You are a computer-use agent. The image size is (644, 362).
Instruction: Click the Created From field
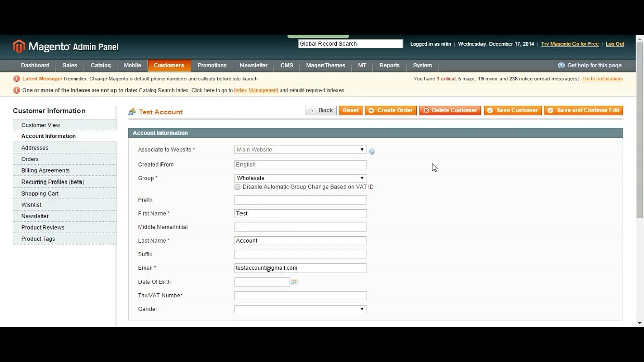[x=300, y=165]
